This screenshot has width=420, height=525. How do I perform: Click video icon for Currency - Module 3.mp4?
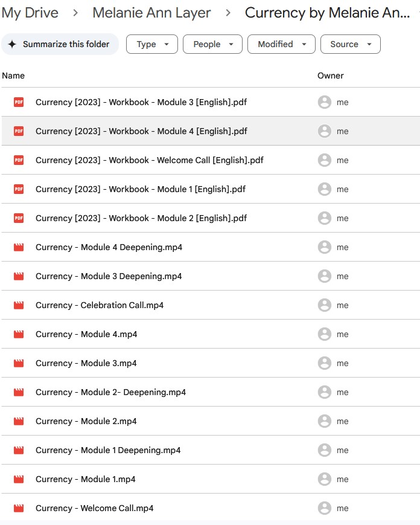click(19, 363)
